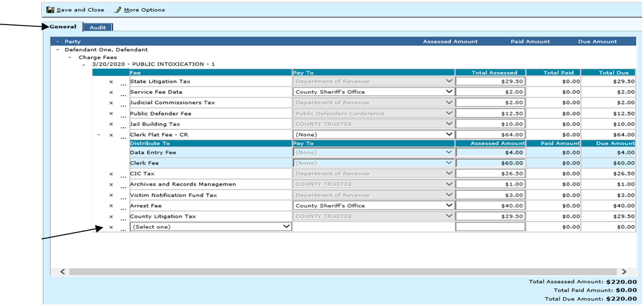Collapse the Clerk Flat Fee - CR distribution
644x307 pixels.
pos(98,135)
